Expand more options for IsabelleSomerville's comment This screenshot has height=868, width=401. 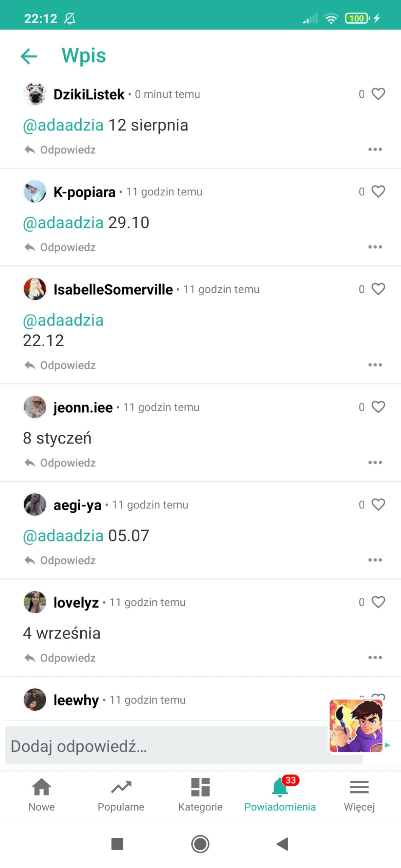pyautogui.click(x=375, y=365)
